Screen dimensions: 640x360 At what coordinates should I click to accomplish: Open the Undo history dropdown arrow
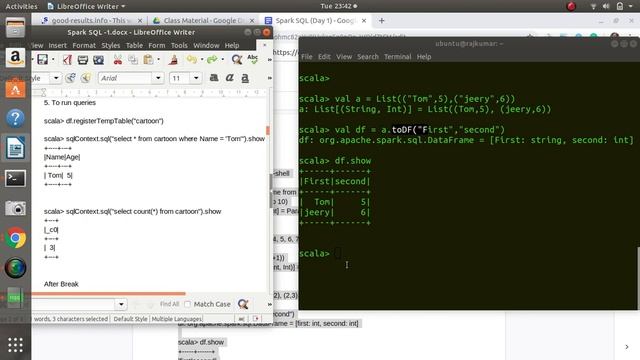coord(202,60)
